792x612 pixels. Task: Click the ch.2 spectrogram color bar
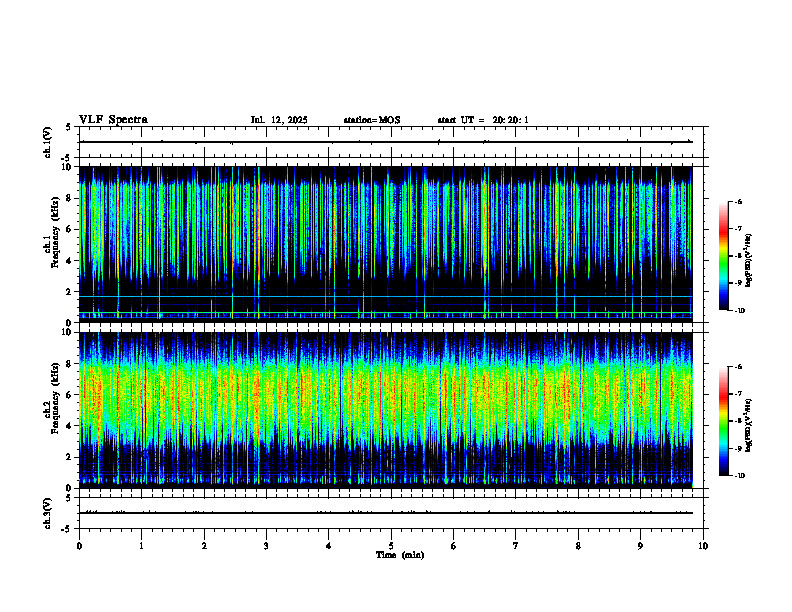coord(723,421)
